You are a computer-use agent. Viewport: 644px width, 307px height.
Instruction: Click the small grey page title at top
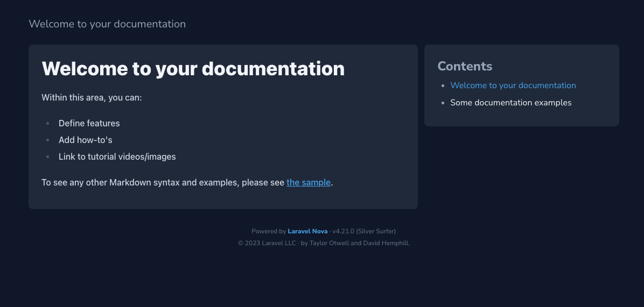pyautogui.click(x=107, y=24)
